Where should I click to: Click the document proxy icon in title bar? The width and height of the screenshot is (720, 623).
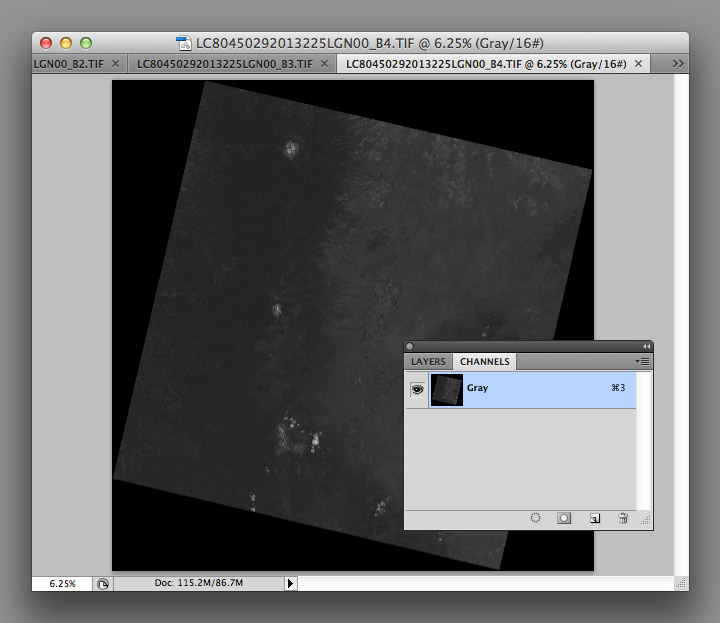(x=184, y=43)
